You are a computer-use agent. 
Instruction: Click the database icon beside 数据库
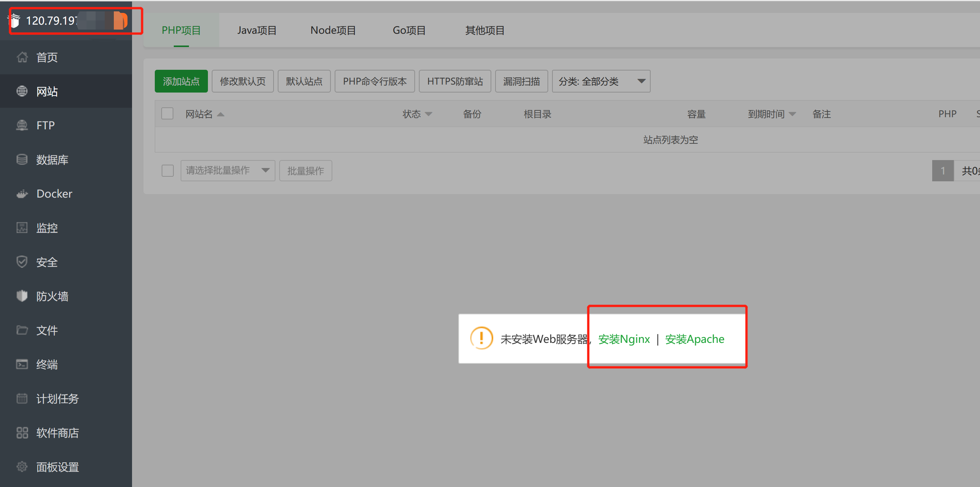point(22,159)
